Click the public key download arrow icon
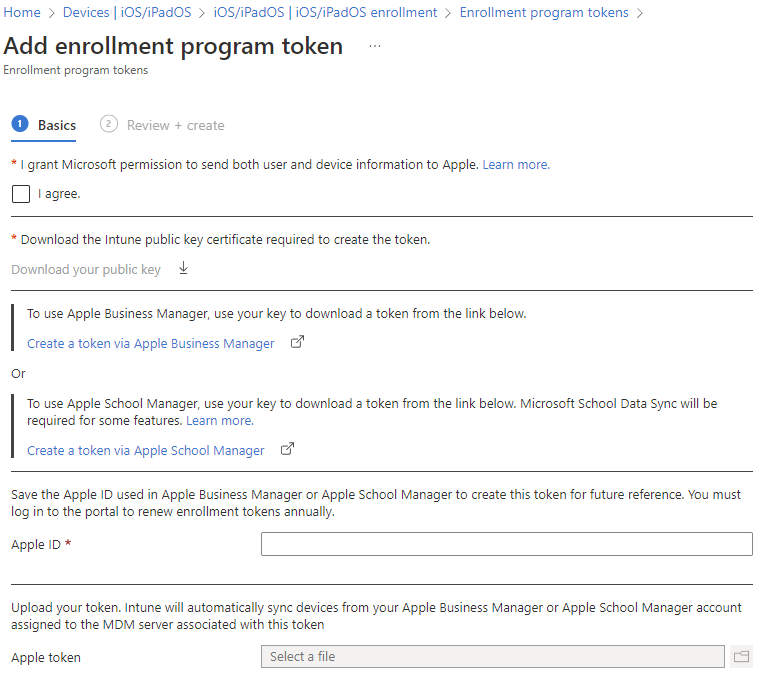 [x=183, y=268]
